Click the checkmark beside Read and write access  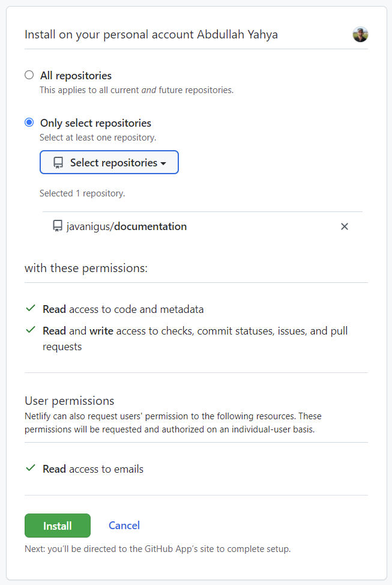(x=31, y=330)
